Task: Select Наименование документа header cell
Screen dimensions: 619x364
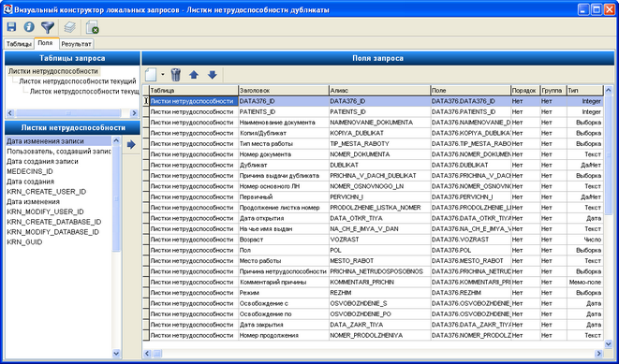Action: click(284, 123)
